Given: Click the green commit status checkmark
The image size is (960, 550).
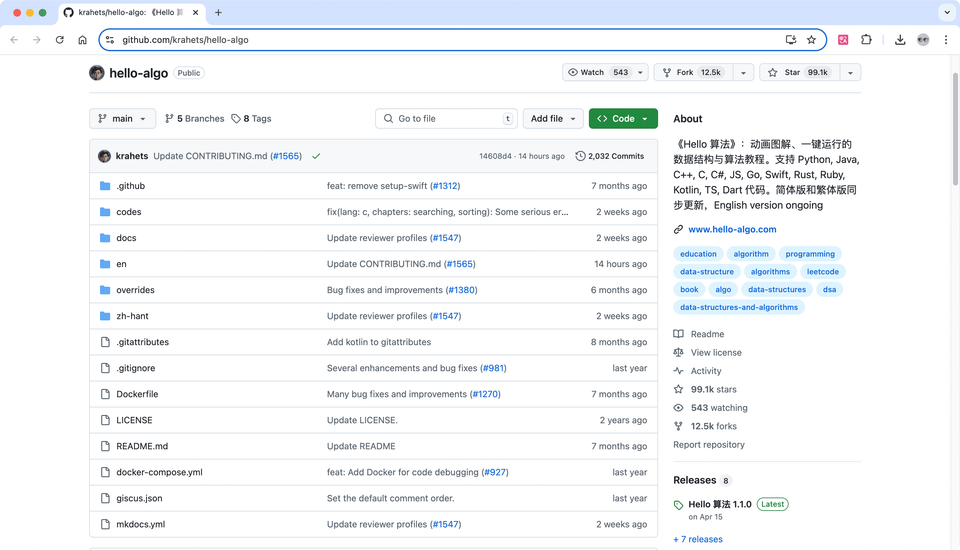Looking at the screenshot, I should pyautogui.click(x=316, y=156).
